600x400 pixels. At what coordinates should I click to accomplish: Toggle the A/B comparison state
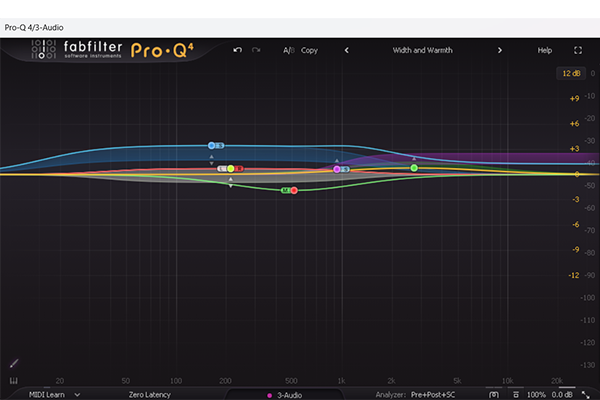point(288,50)
